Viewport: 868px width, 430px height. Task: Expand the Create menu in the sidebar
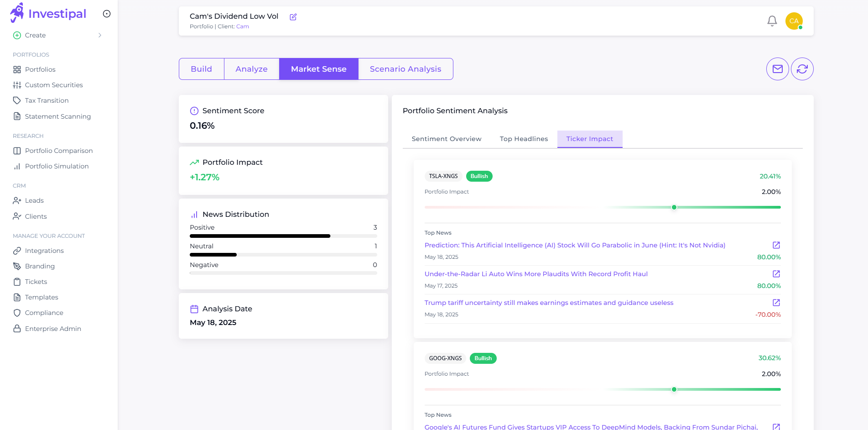tap(35, 35)
